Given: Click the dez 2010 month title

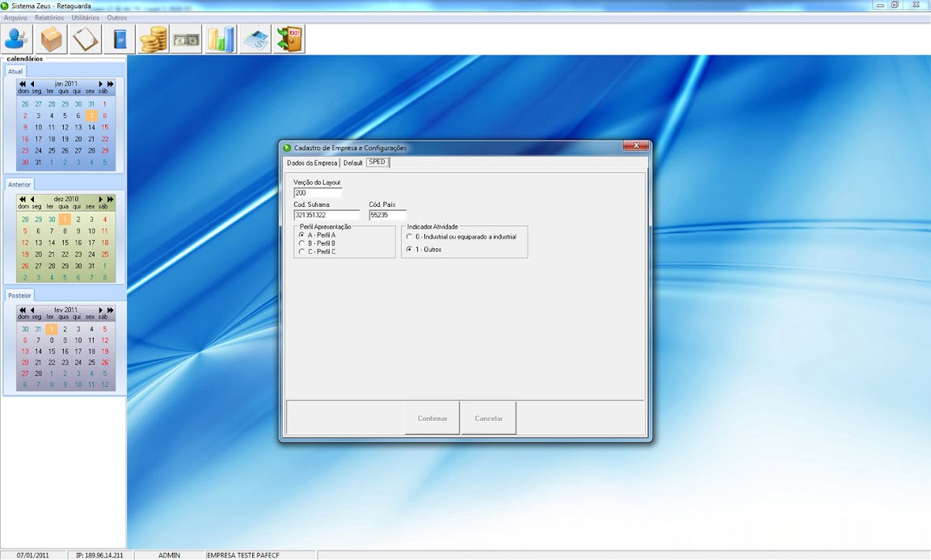Looking at the screenshot, I should click(66, 199).
